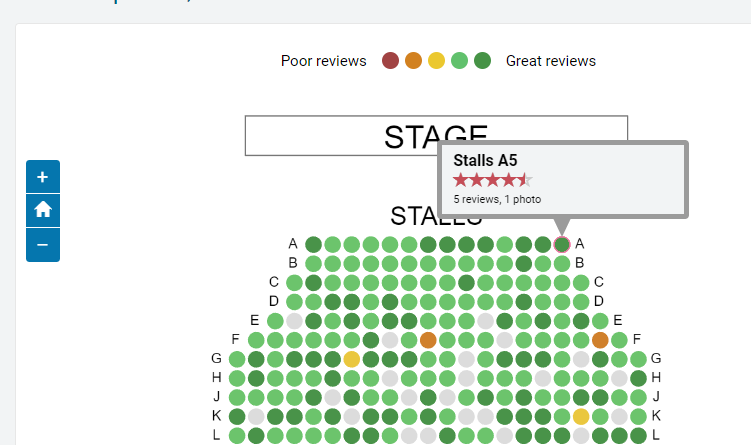Select highlighted seat Stalls A5
751x445 pixels.
562,244
